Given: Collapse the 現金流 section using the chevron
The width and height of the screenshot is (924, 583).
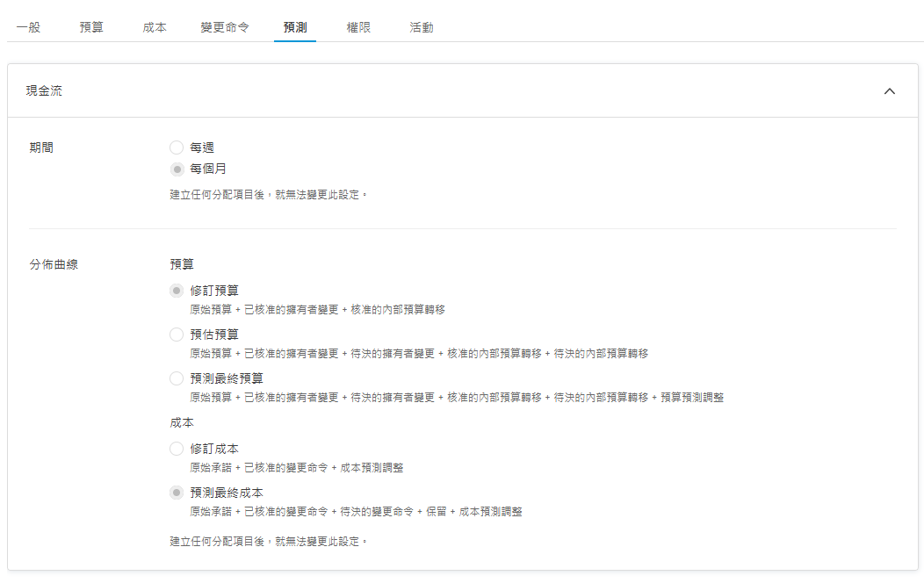Looking at the screenshot, I should pyautogui.click(x=890, y=90).
